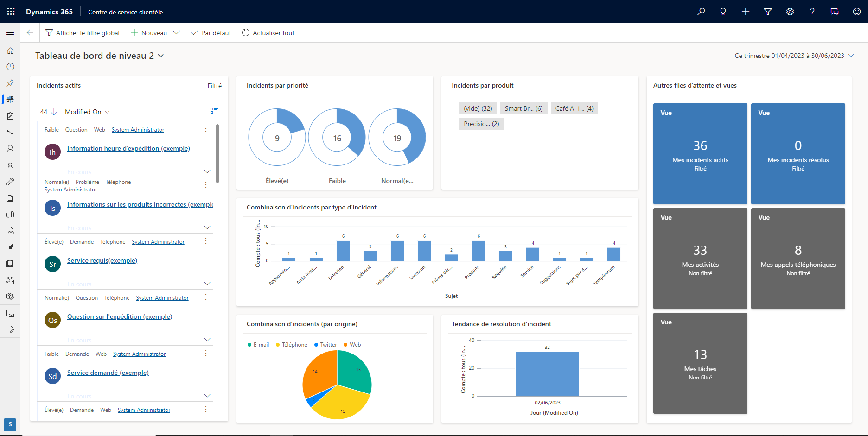Click Afficher le filtre global

pos(83,33)
